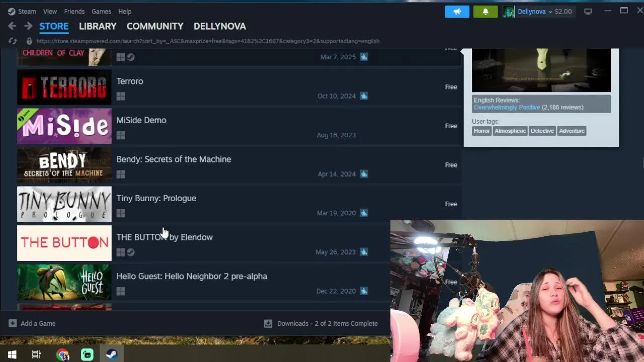Image resolution: width=644 pixels, height=362 pixels.
Task: Switch to Steam via its taskbar icon
Action: pyautogui.click(x=112, y=355)
